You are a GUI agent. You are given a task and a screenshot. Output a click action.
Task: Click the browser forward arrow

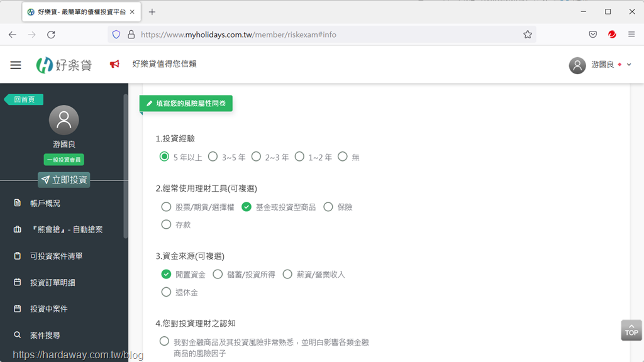31,35
